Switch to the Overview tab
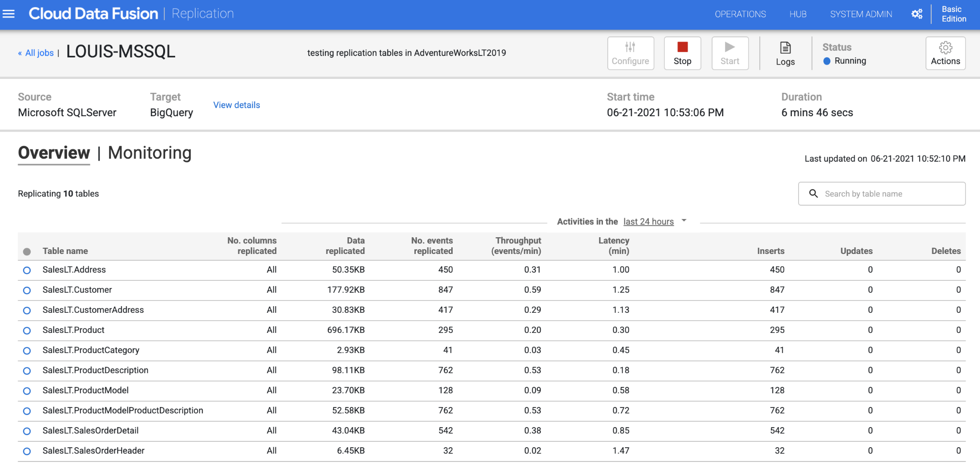Viewport: 980px width, 473px height. point(54,153)
